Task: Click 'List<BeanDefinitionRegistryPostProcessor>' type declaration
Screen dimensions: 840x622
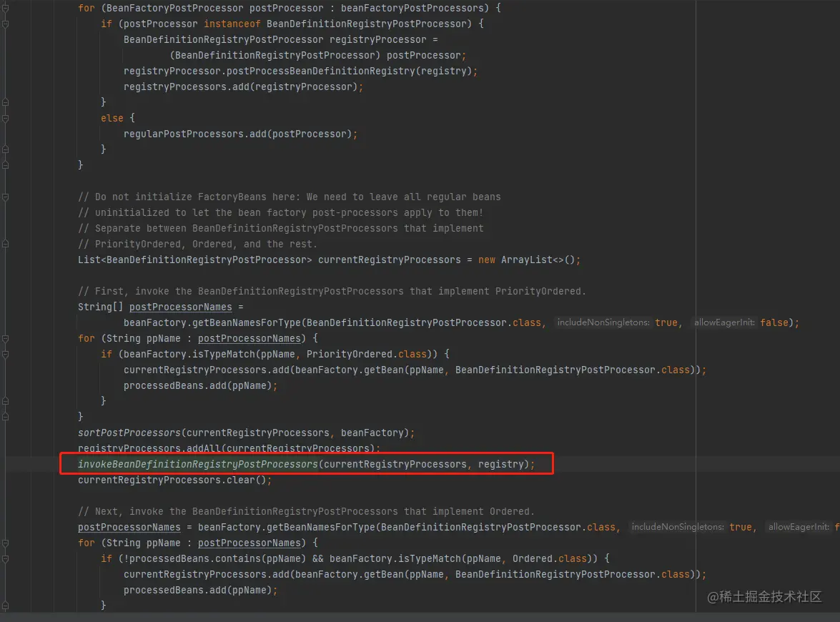Action: tap(194, 260)
